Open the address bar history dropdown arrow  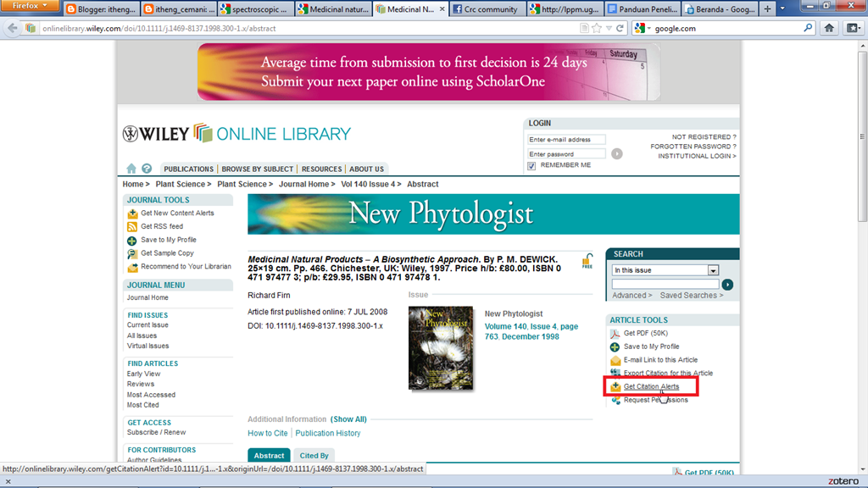click(x=609, y=28)
